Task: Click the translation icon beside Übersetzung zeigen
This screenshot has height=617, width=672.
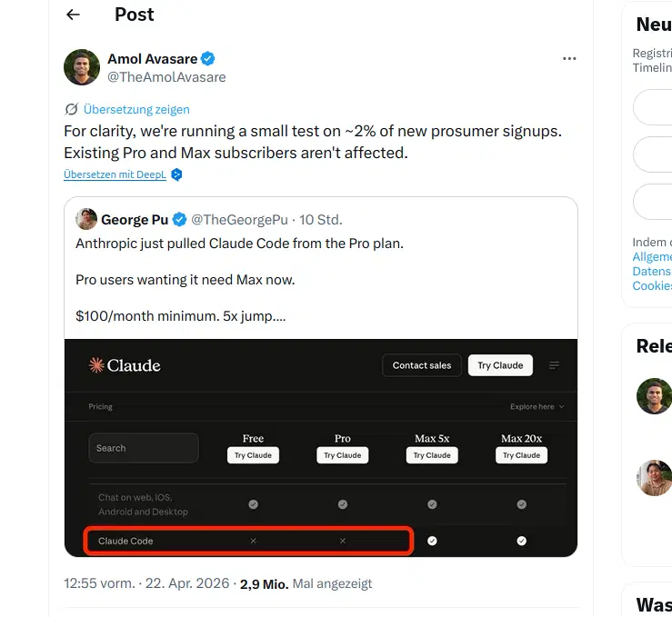Action: tap(71, 109)
